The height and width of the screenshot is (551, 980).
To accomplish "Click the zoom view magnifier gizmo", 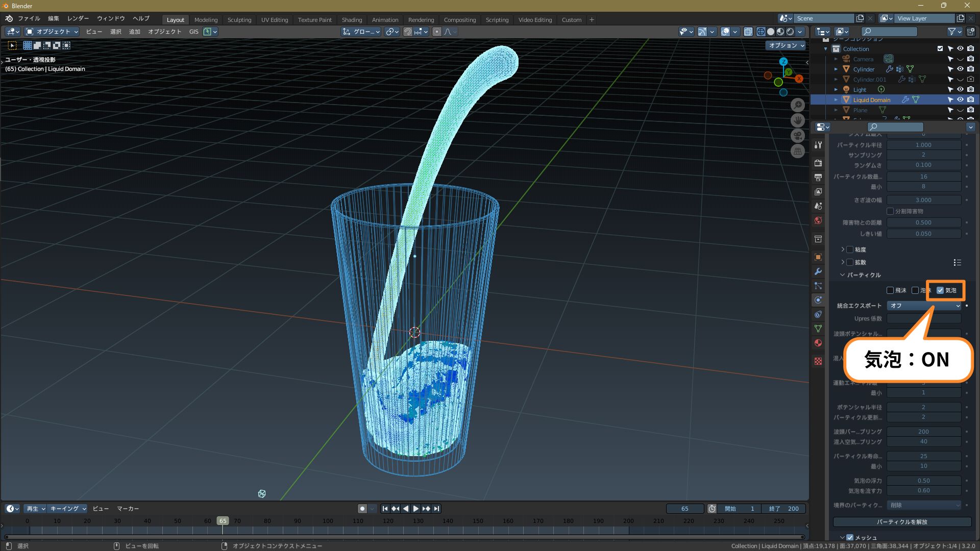I will (x=798, y=105).
